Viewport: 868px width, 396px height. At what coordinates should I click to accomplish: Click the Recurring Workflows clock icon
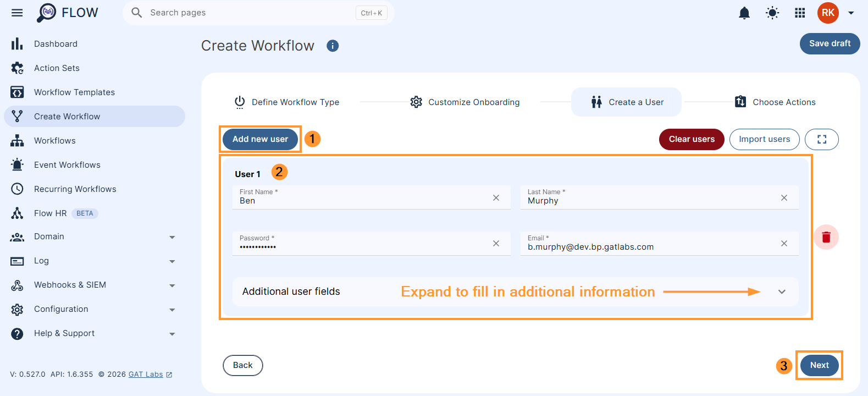[x=17, y=189]
